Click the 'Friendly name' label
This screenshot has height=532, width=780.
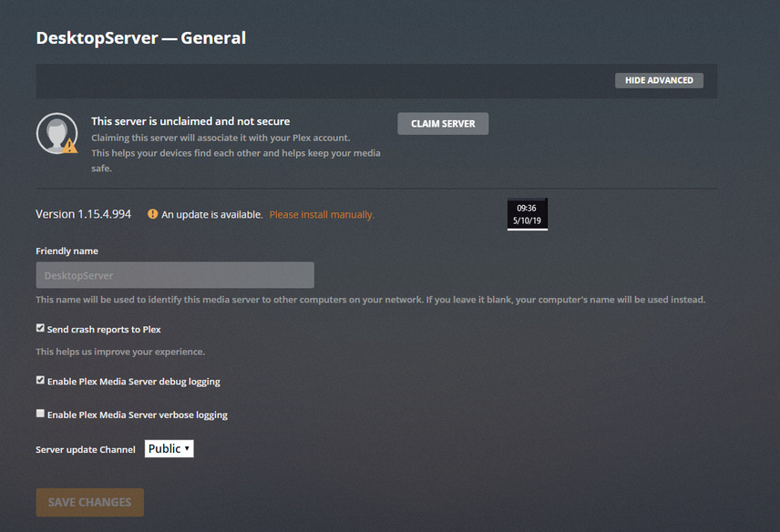coord(67,251)
